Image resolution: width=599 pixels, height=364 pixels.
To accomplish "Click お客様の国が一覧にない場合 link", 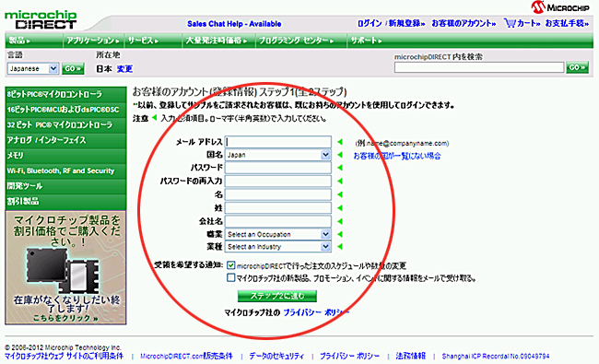I will click(x=397, y=156).
